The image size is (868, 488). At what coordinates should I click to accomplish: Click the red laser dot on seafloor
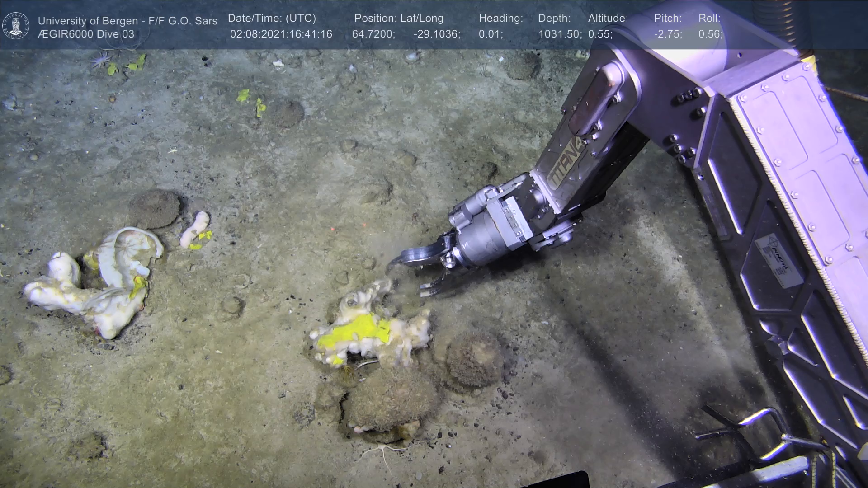[x=333, y=229]
